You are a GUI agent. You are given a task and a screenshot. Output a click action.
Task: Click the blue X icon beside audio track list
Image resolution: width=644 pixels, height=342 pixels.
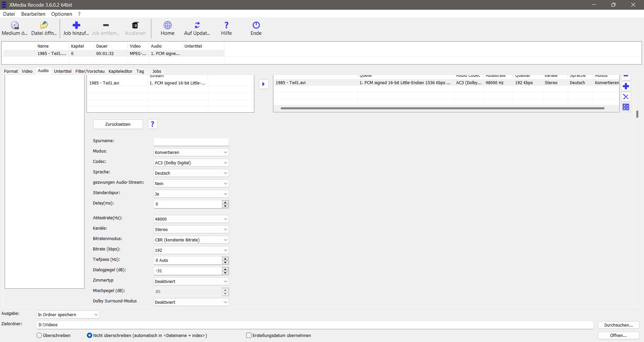[x=626, y=97]
